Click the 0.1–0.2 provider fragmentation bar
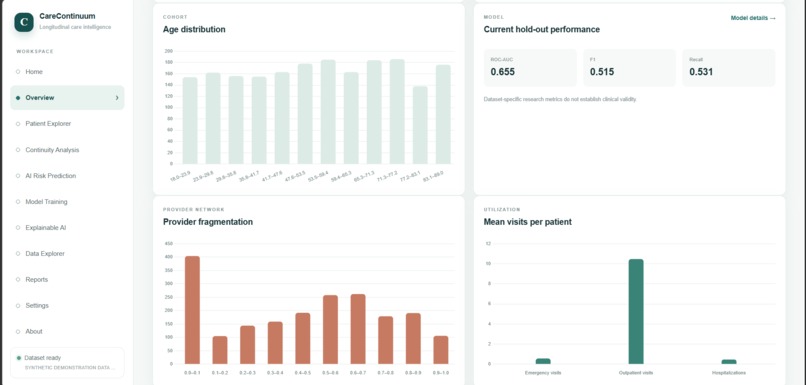The image size is (806, 385). (x=220, y=350)
